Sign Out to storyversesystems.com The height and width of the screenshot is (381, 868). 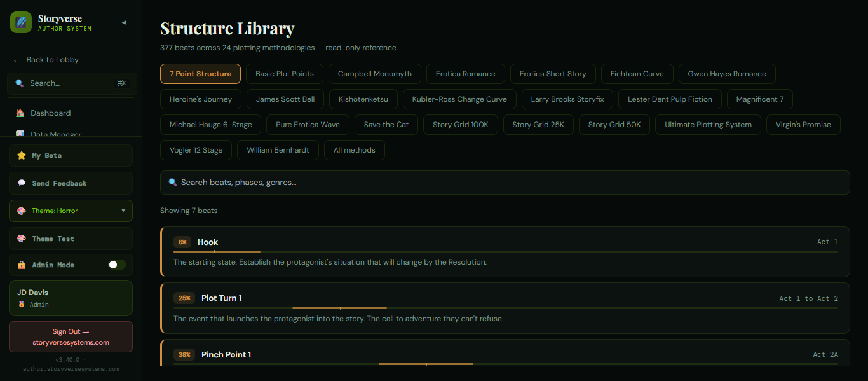pos(71,336)
